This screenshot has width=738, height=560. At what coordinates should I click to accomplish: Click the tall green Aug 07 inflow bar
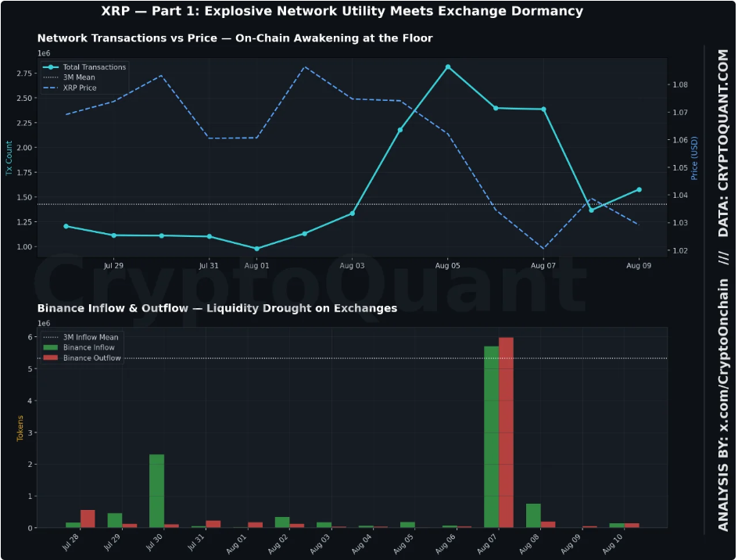pyautogui.click(x=492, y=437)
